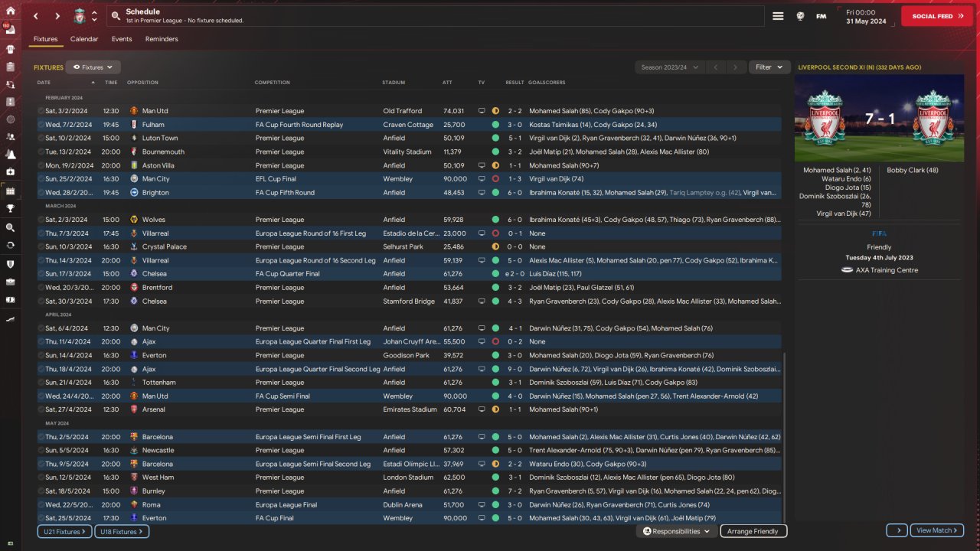Image resolution: width=980 pixels, height=551 pixels.
Task: Toggle the check circle on the Sat, 2/3/2024 row
Action: tap(41, 220)
